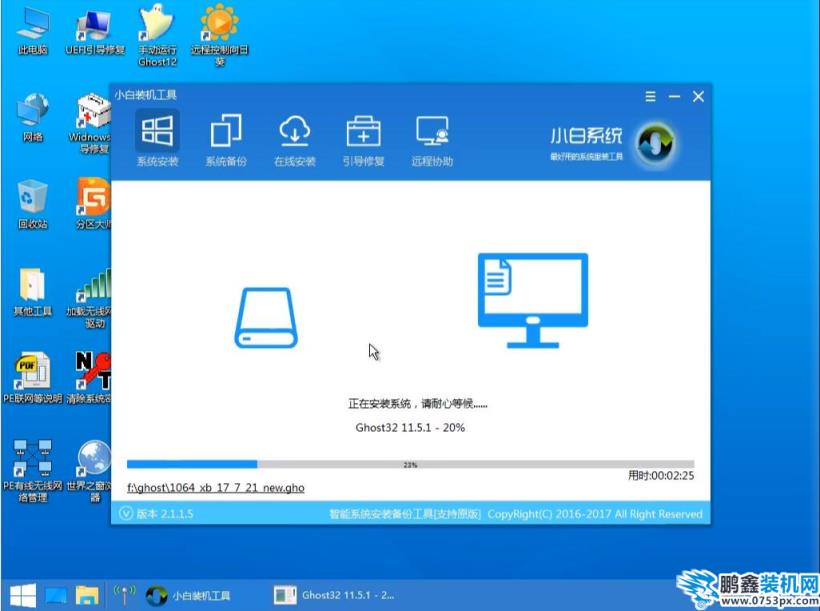Image resolution: width=820 pixels, height=611 pixels.
Task: Minimize the 小白装机工具 window
Action: 674,96
